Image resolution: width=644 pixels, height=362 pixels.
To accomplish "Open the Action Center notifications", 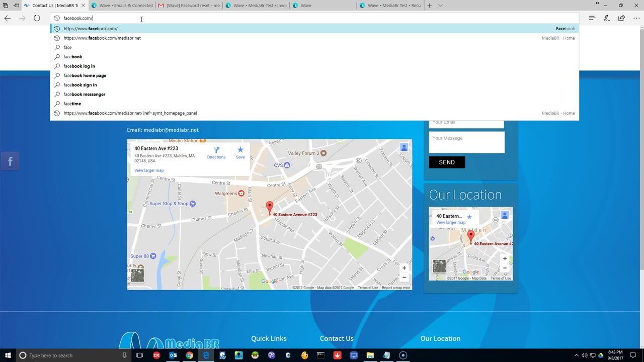I will 633,355.
